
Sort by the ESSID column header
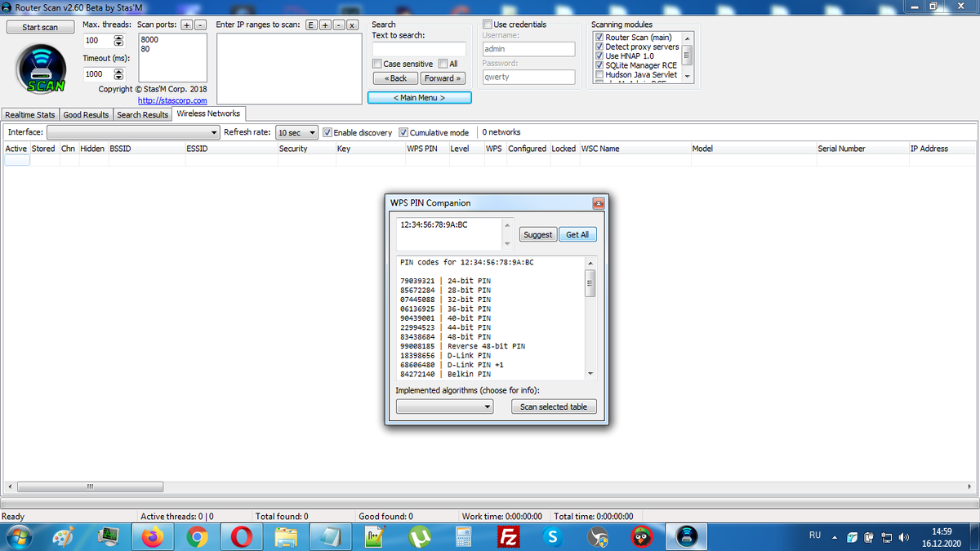[230, 149]
